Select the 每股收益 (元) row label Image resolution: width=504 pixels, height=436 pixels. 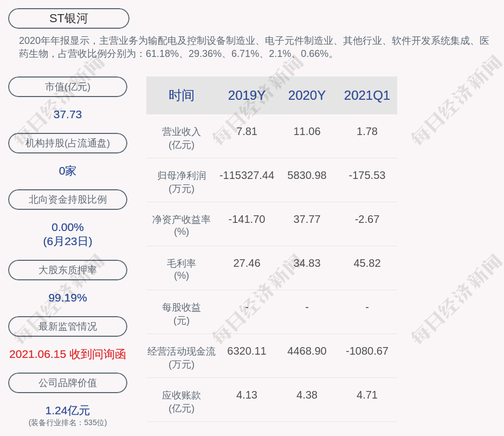(182, 314)
